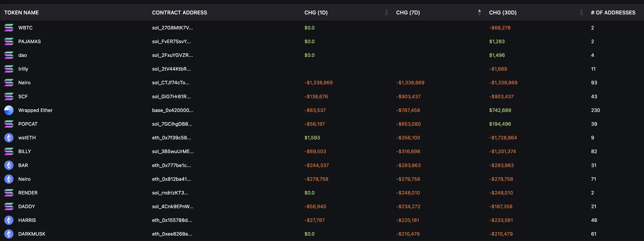Click contract address sol_CTJf74cTo...
644x241 pixels.
171,83
